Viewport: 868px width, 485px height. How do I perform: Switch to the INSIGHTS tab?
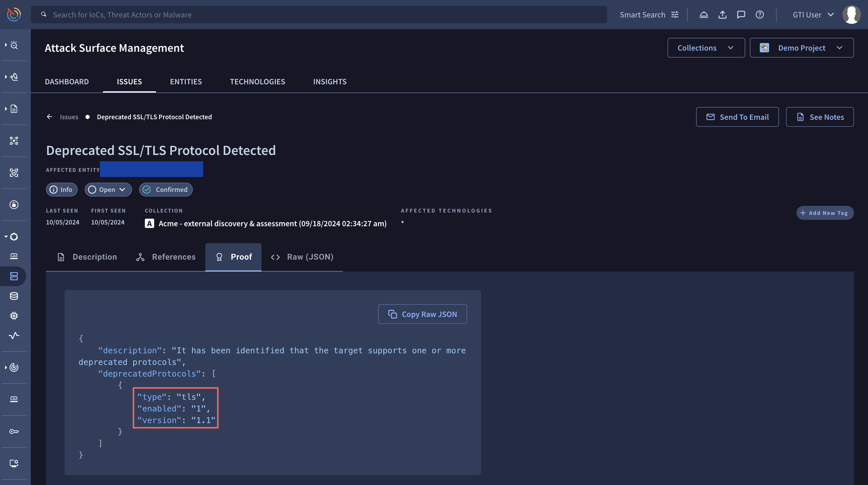pos(330,81)
